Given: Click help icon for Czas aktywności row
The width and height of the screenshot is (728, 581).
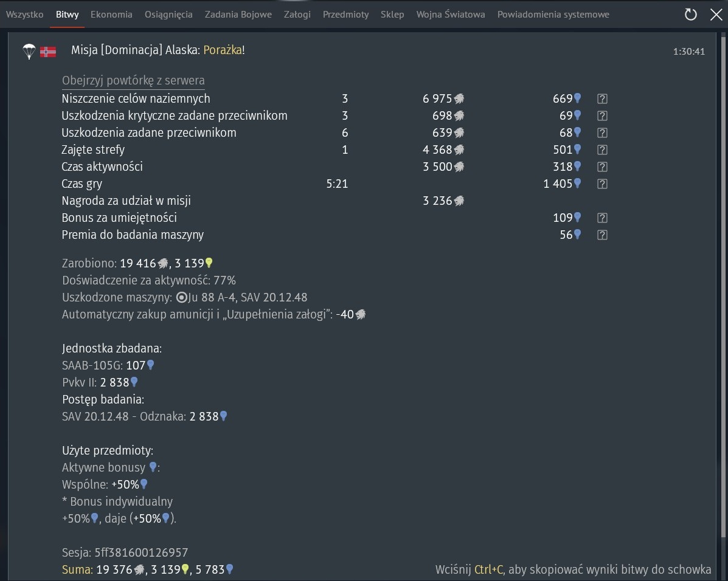Looking at the screenshot, I should click(602, 167).
